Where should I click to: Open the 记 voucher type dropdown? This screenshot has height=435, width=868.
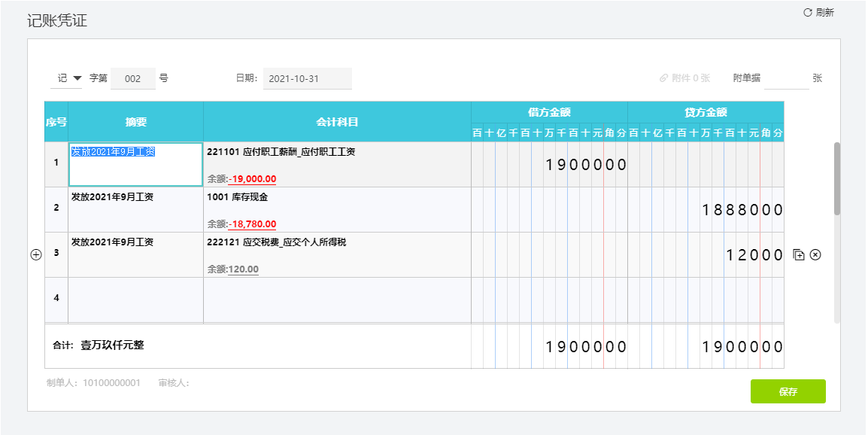coord(67,78)
